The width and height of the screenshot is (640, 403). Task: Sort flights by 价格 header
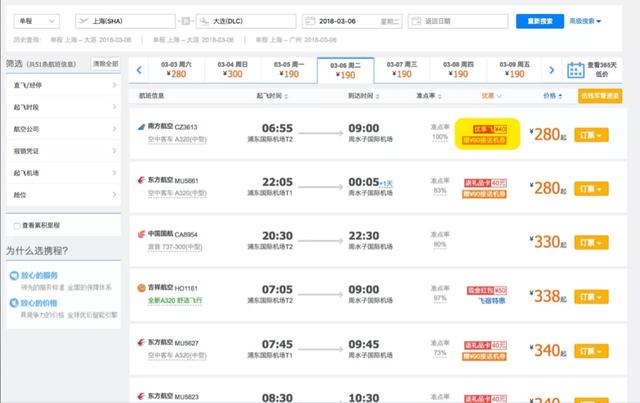click(552, 96)
